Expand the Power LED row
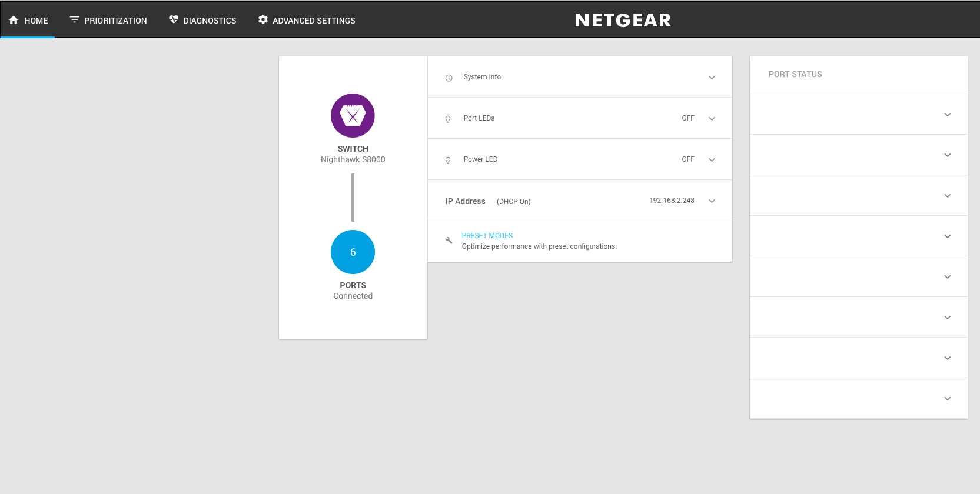The height and width of the screenshot is (494, 980). pos(712,160)
